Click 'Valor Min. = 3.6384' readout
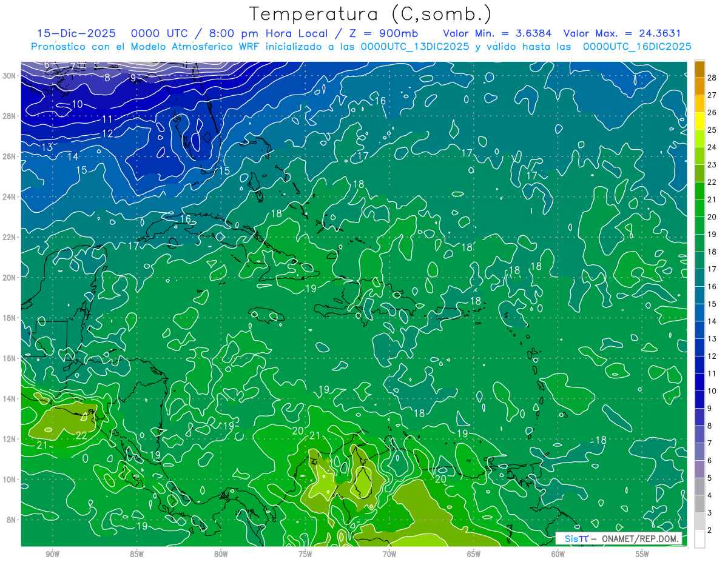Image resolution: width=728 pixels, height=562 pixels. click(497, 33)
